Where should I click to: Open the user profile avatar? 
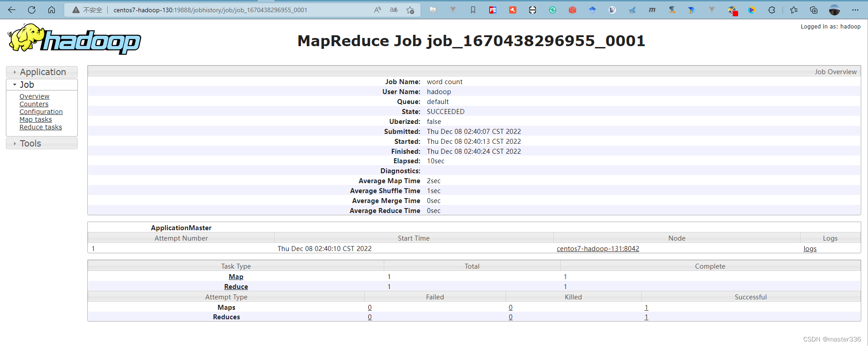coord(835,9)
